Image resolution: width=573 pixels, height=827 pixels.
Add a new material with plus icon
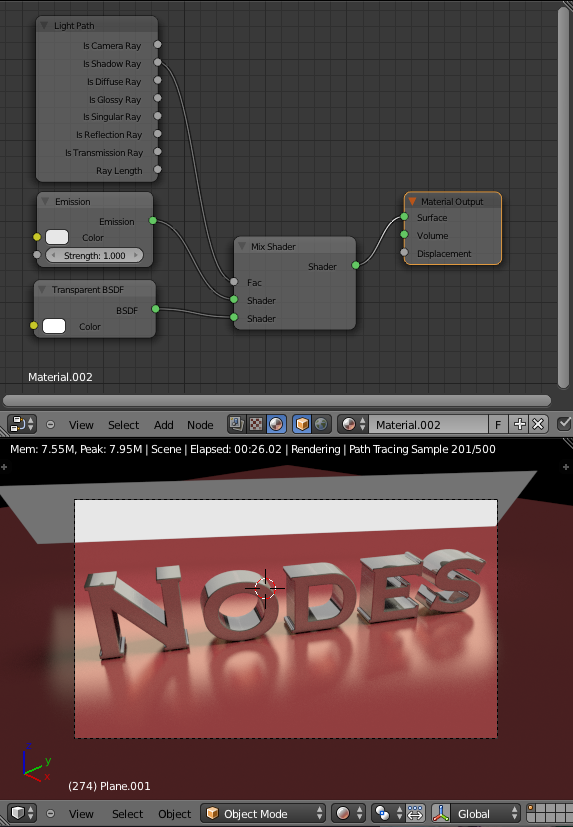pyautogui.click(x=519, y=424)
